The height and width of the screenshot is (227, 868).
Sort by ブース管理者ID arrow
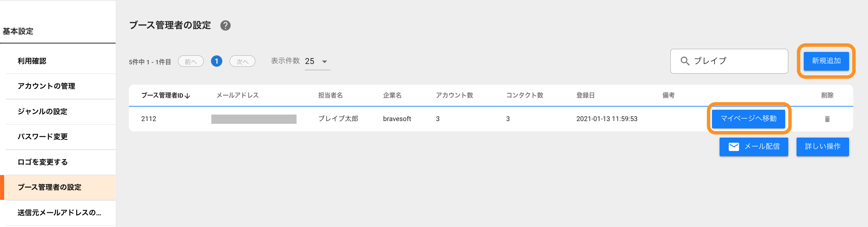tap(187, 96)
